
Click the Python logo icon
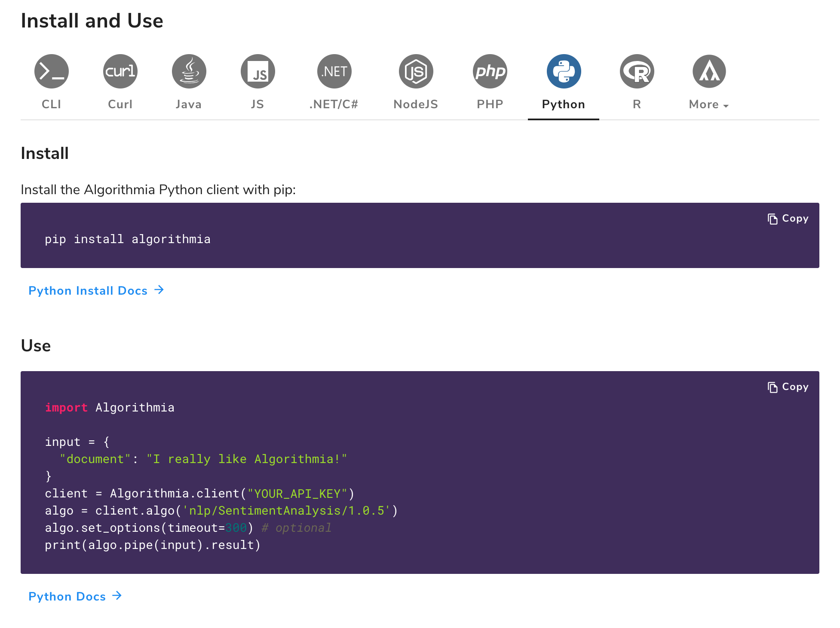point(564,71)
